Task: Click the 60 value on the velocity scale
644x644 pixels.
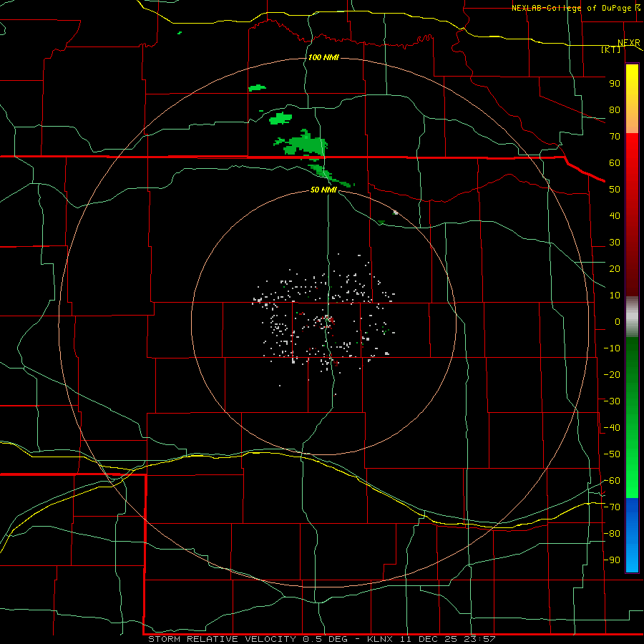Action: [x=615, y=163]
